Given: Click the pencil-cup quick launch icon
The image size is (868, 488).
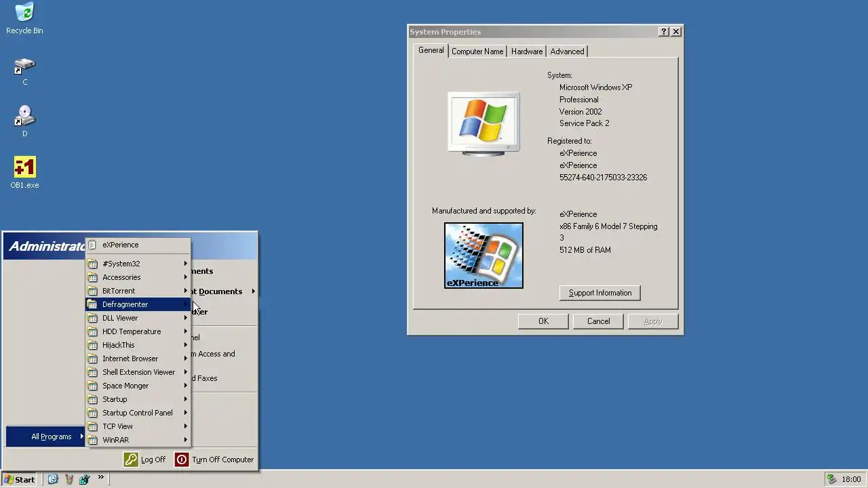Looking at the screenshot, I should [x=68, y=479].
